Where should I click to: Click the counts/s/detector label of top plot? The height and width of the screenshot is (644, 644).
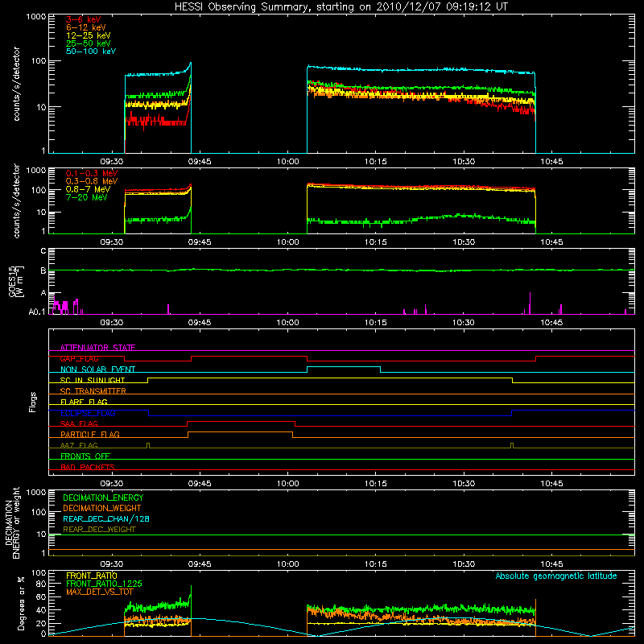(16, 84)
